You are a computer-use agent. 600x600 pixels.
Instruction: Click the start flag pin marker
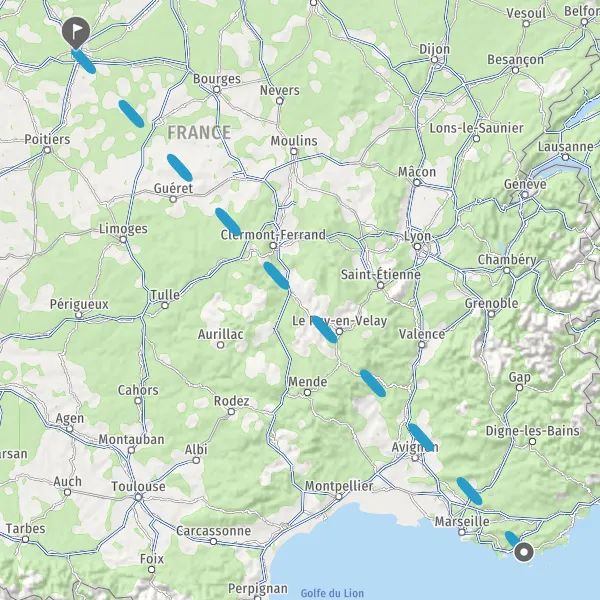(76, 33)
